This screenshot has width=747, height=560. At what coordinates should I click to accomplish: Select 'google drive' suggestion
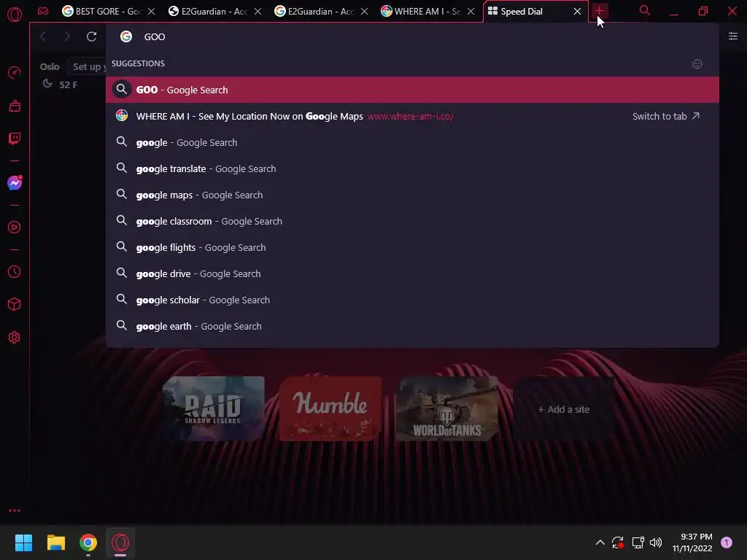click(412, 273)
